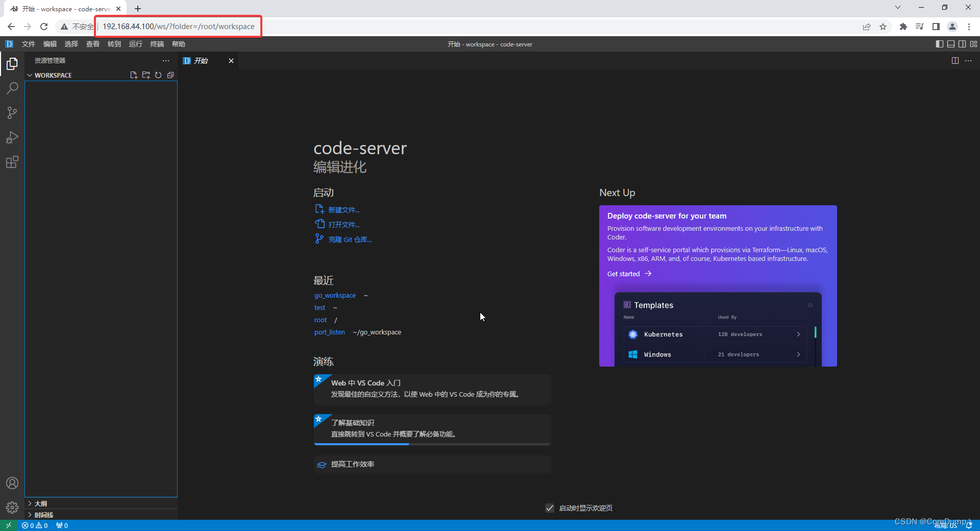Expand the 大纲 outline section
The height and width of the screenshot is (531, 980).
[x=101, y=503]
